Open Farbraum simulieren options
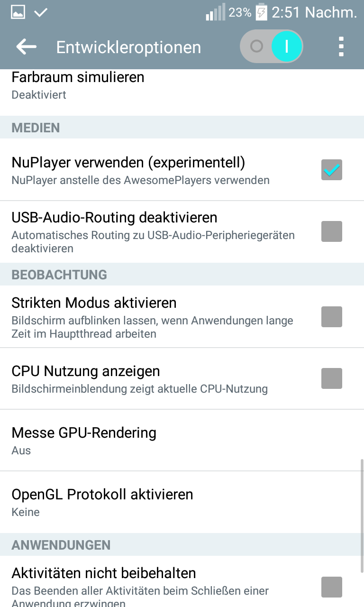This screenshot has width=364, height=607. coord(78,85)
